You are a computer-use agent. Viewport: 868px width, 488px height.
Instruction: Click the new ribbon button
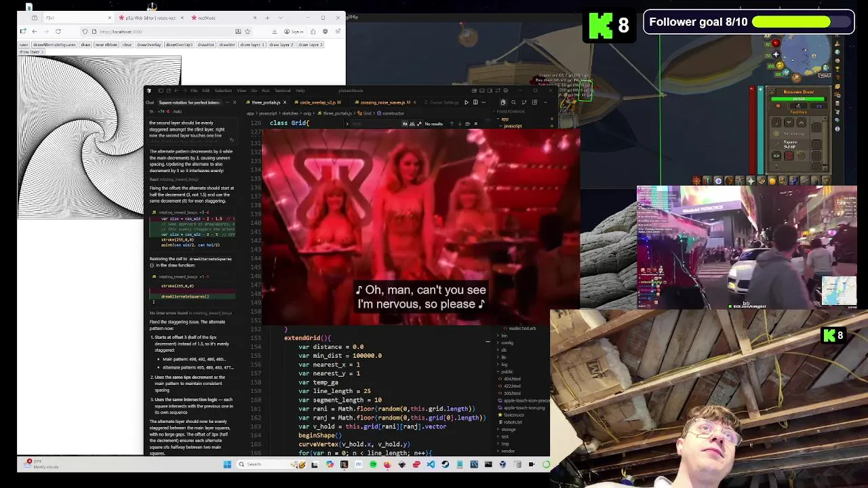tap(106, 45)
